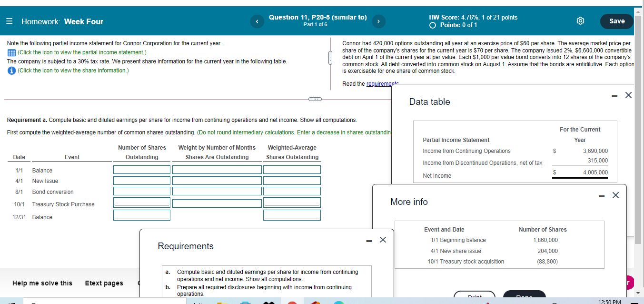Viewport: 644px width, 304px height.
Task: Select 4/1 New Issue Weighted-Average Shares field
Action: (x=292, y=181)
